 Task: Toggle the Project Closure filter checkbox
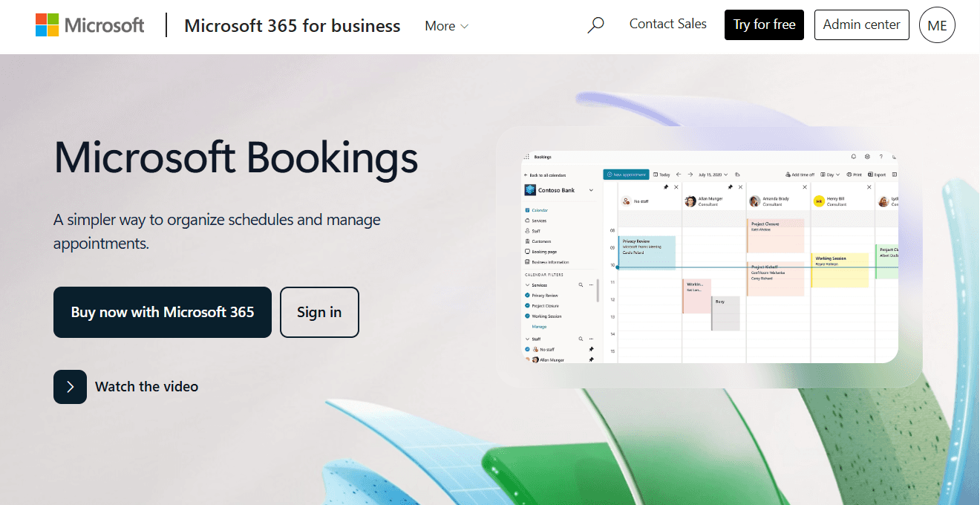[527, 305]
